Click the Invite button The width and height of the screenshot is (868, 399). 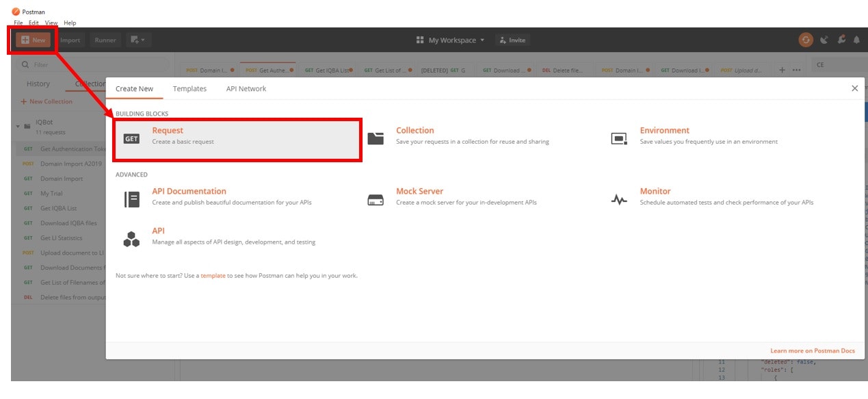[512, 40]
